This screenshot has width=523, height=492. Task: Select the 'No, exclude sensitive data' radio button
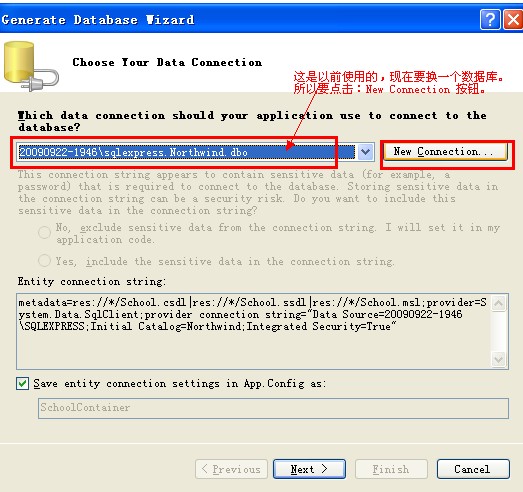pos(44,232)
